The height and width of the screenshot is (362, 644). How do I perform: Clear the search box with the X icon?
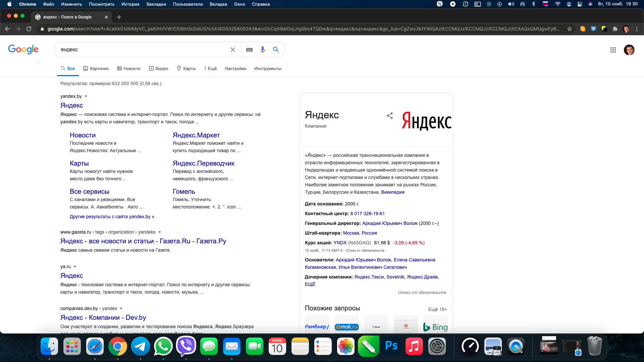[x=233, y=50]
